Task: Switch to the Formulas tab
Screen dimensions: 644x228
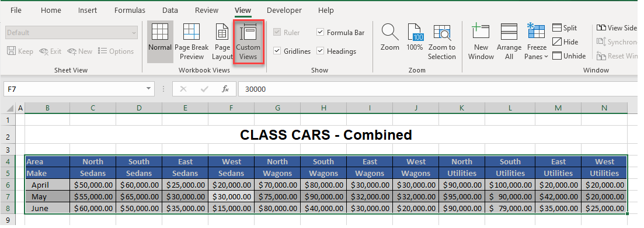Action: pyautogui.click(x=130, y=11)
